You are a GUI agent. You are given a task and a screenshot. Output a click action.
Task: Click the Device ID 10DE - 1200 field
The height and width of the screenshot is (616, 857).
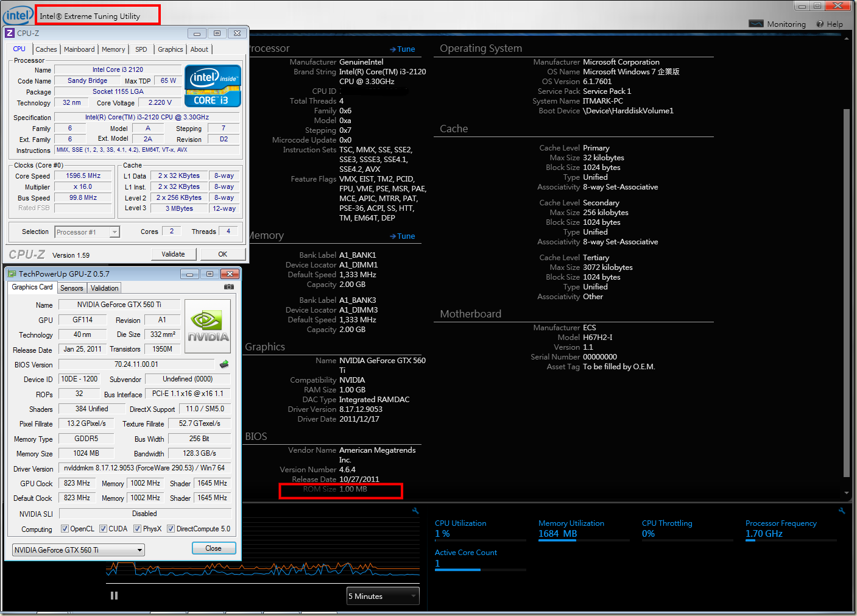click(79, 379)
